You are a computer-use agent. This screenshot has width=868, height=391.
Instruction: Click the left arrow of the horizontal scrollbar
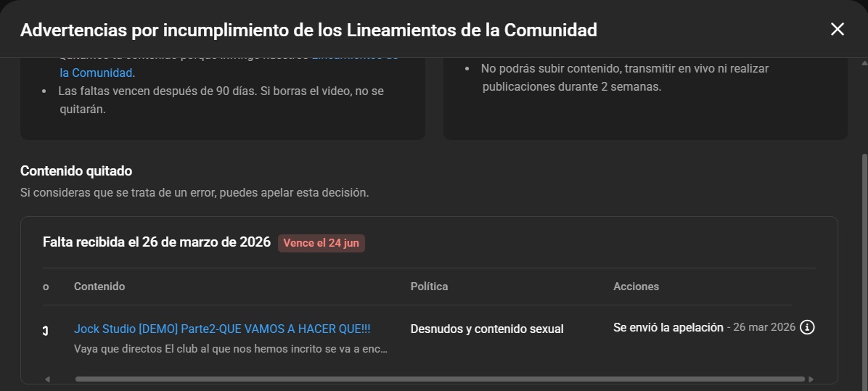click(x=48, y=379)
